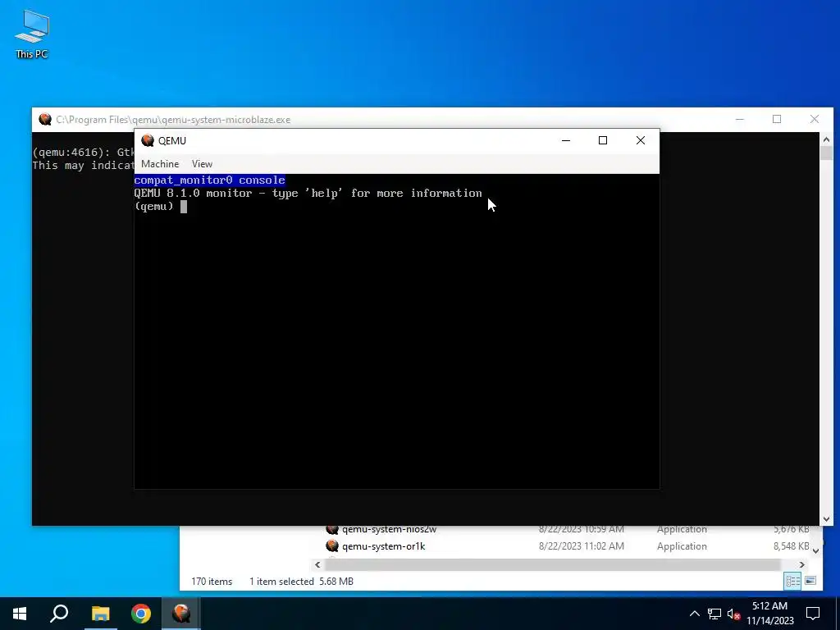Click the QEMU 8.1.0 monitor info line
The width and height of the screenshot is (840, 630).
coord(308,194)
